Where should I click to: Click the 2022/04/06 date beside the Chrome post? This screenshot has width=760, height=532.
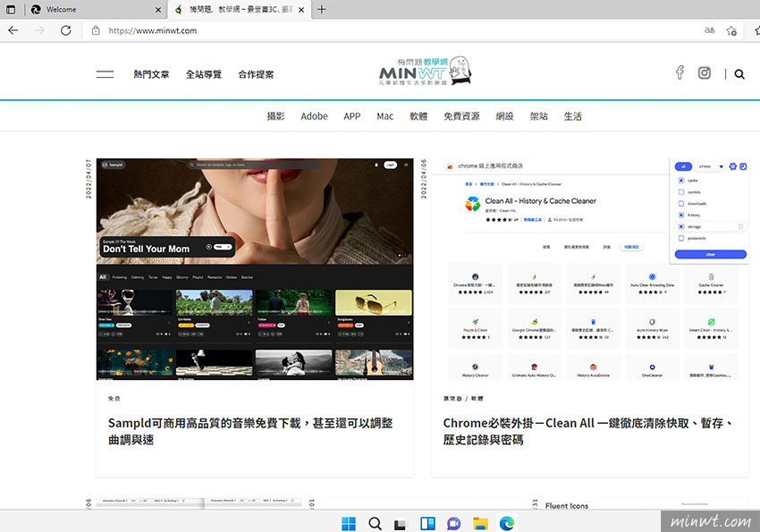[423, 179]
